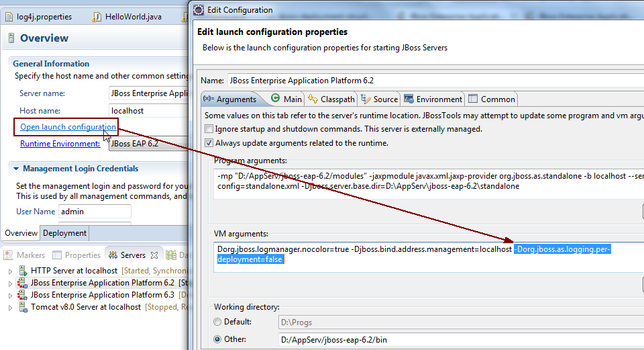Viewport: 644px width, 350px height.
Task: Select HTTP Server at localhost in Servers
Action: 74,271
